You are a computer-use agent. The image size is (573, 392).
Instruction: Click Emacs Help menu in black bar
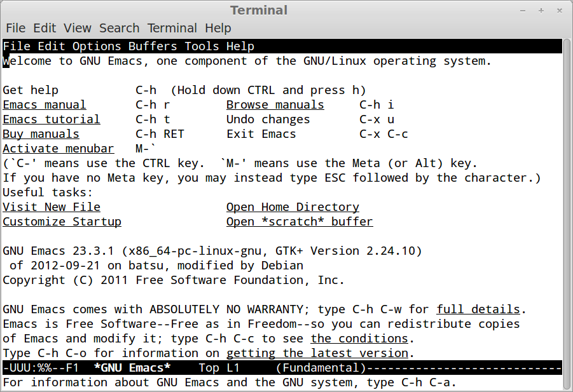(x=240, y=46)
